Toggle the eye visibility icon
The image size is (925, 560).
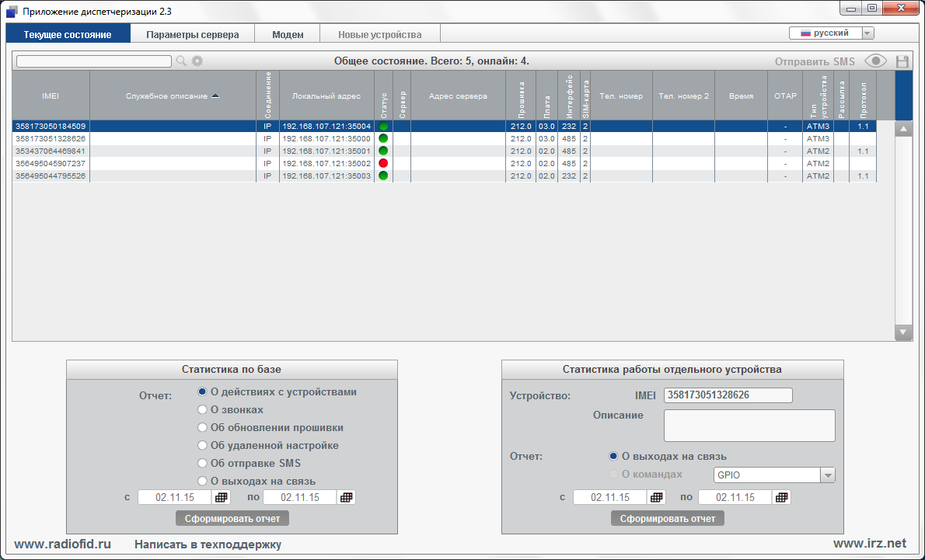[x=875, y=62]
